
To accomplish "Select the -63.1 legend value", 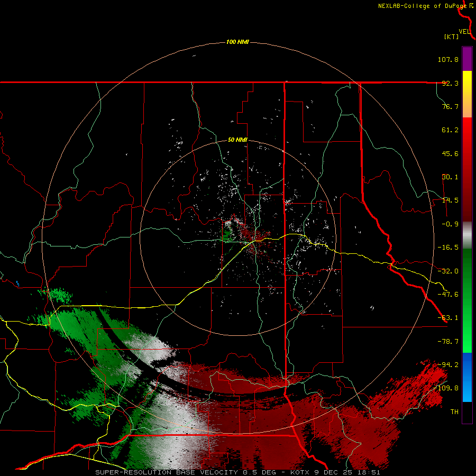I will coord(448,318).
